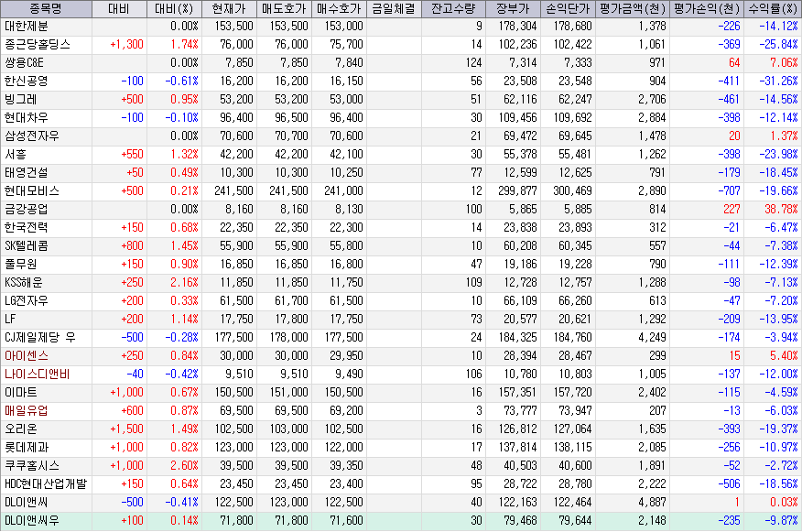Select the 대한제분 stock row name

26,26
